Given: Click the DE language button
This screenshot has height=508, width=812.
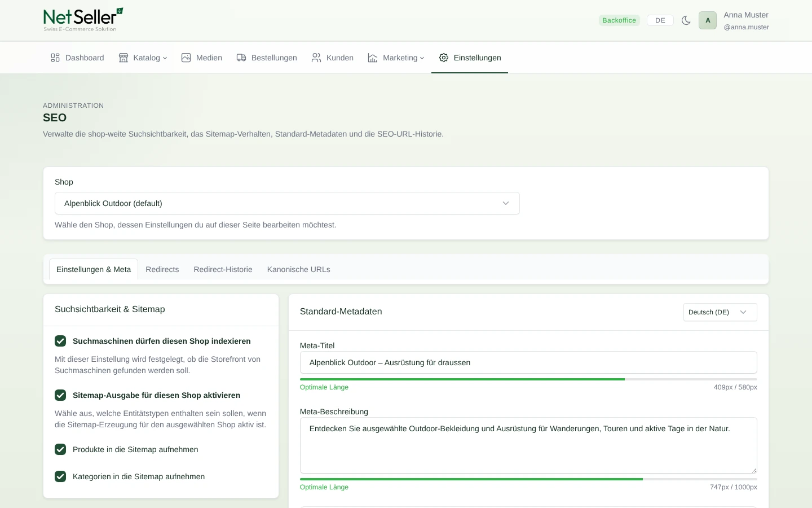Looking at the screenshot, I should [x=660, y=20].
